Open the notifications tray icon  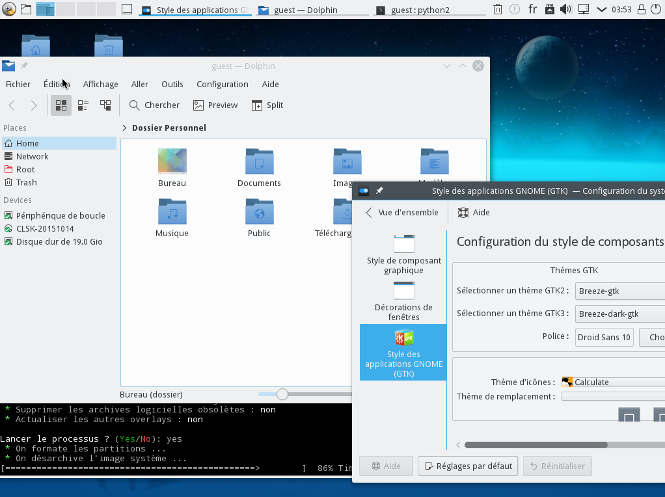514,9
